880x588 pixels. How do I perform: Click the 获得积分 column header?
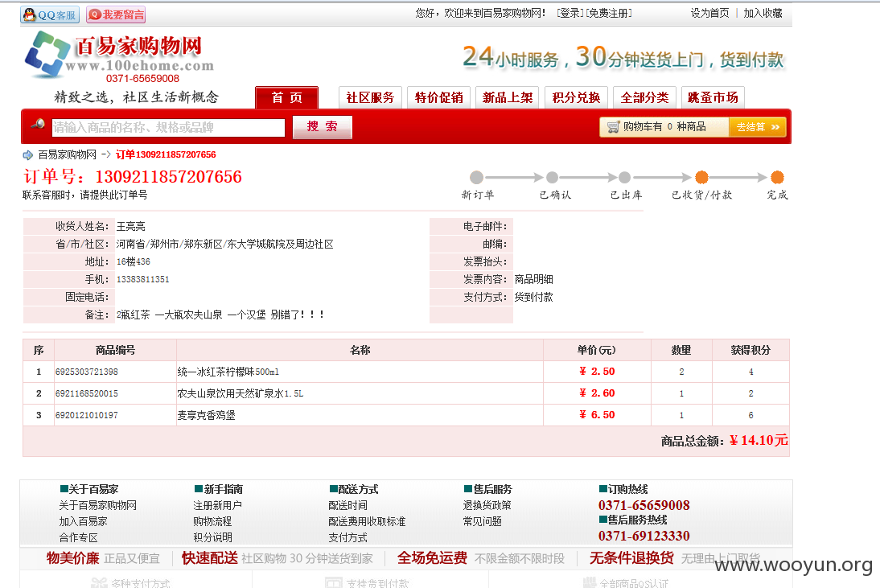[750, 350]
